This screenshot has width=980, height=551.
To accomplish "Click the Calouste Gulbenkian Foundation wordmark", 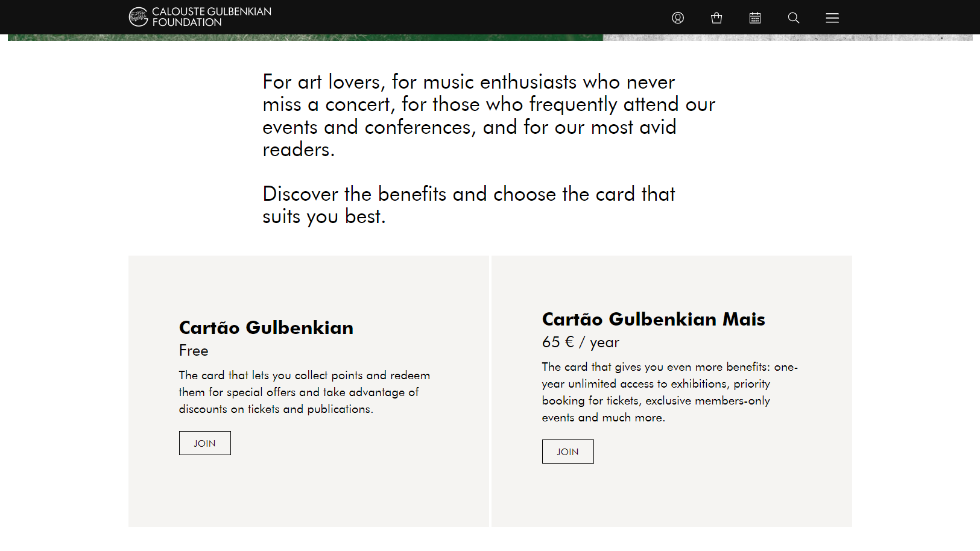I will 212,17.
